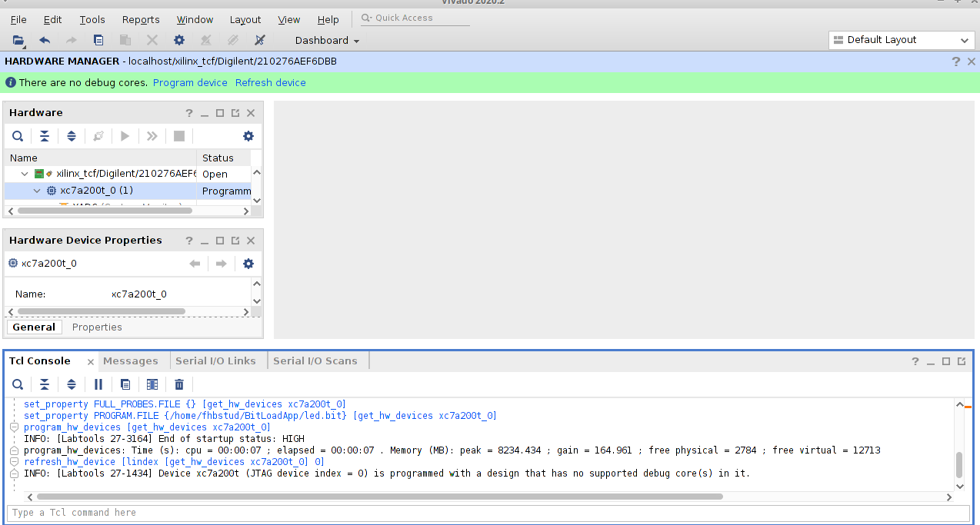Open the Default Layout combo box
This screenshot has height=525, width=980.
[902, 40]
